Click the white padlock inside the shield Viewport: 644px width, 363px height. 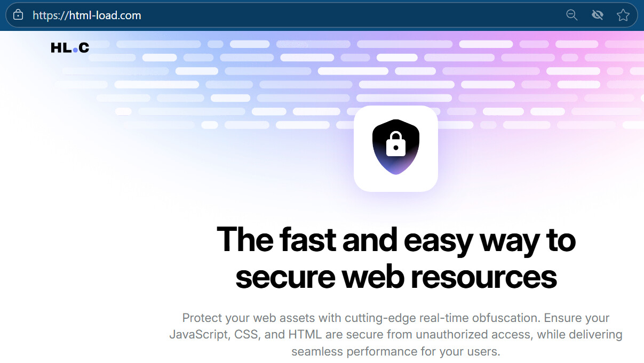click(395, 144)
